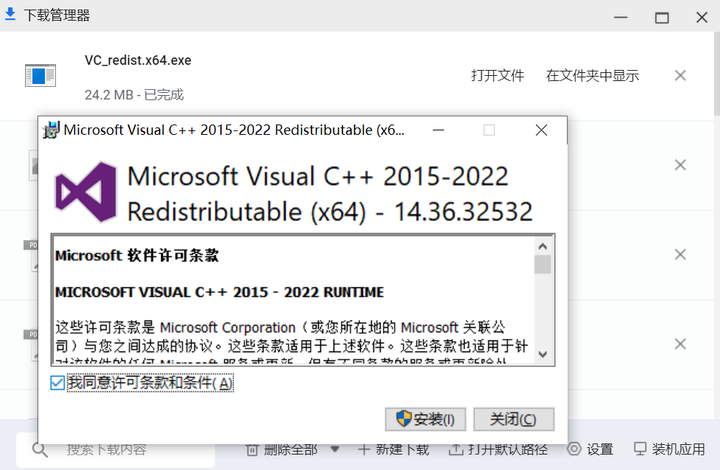Remove the VC_redist.x64.exe download entry
Image resolution: width=720 pixels, height=470 pixels.
680,75
